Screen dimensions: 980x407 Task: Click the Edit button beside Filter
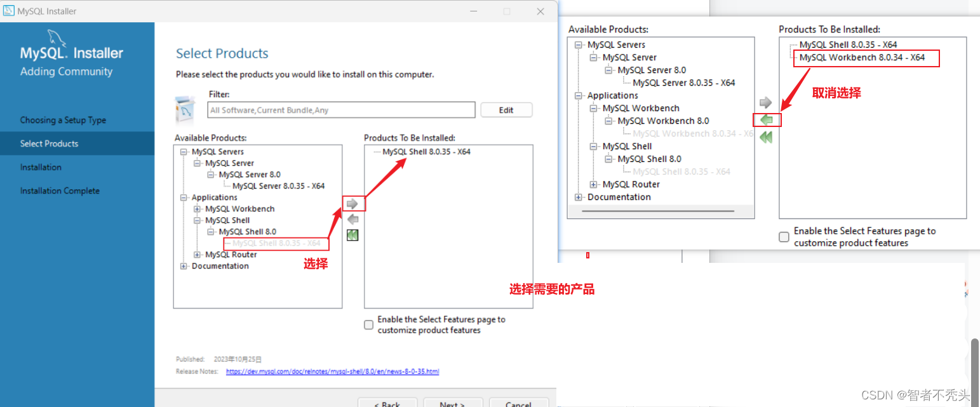click(506, 109)
